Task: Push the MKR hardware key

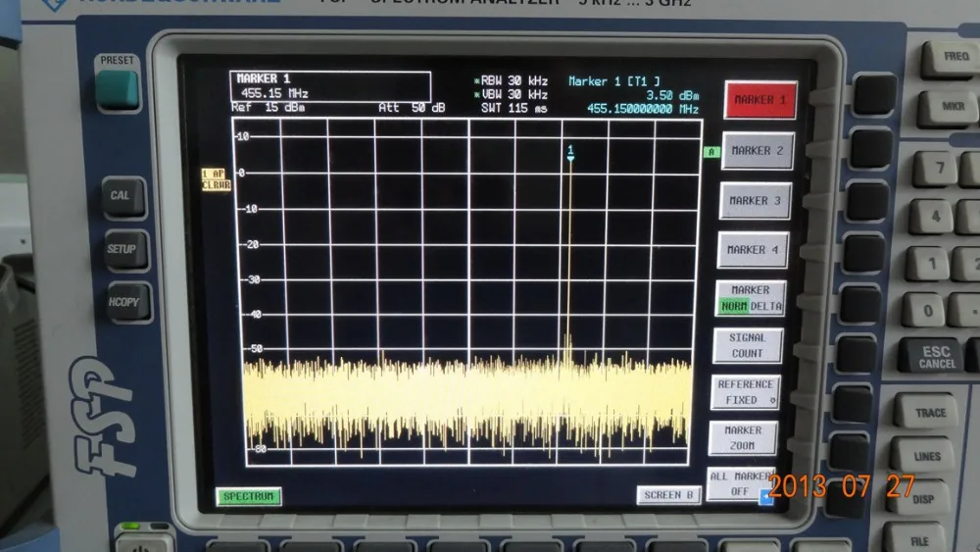Action: 950,108
